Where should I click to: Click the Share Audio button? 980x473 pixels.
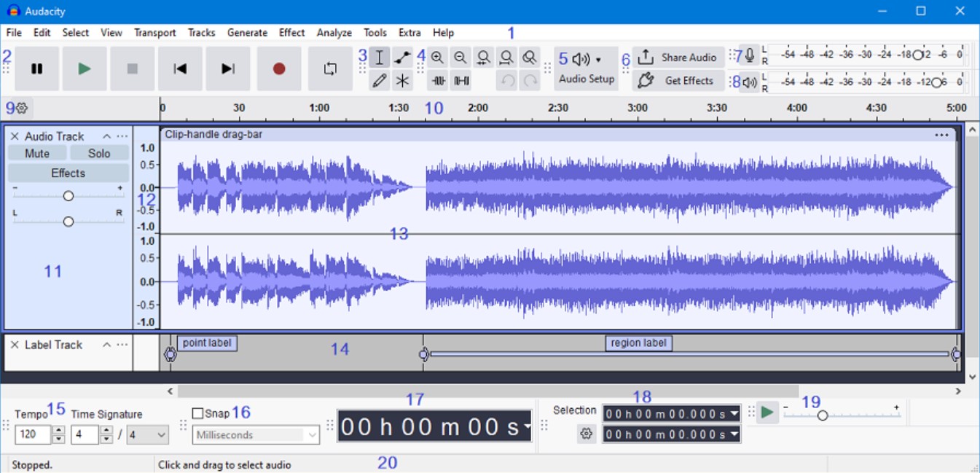[678, 58]
